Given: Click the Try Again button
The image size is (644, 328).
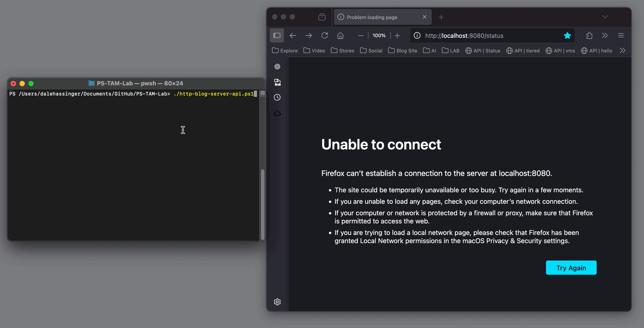Looking at the screenshot, I should (571, 268).
